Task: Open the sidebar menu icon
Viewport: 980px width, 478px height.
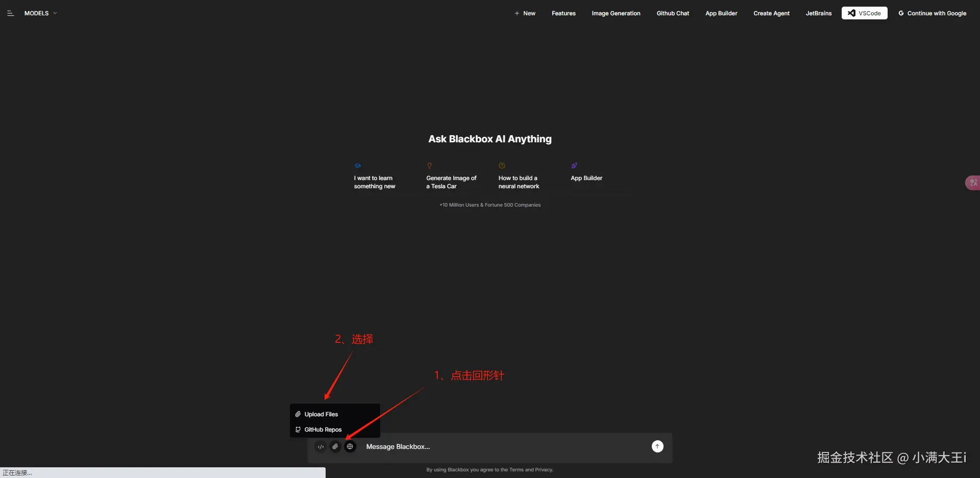Action: [x=10, y=13]
